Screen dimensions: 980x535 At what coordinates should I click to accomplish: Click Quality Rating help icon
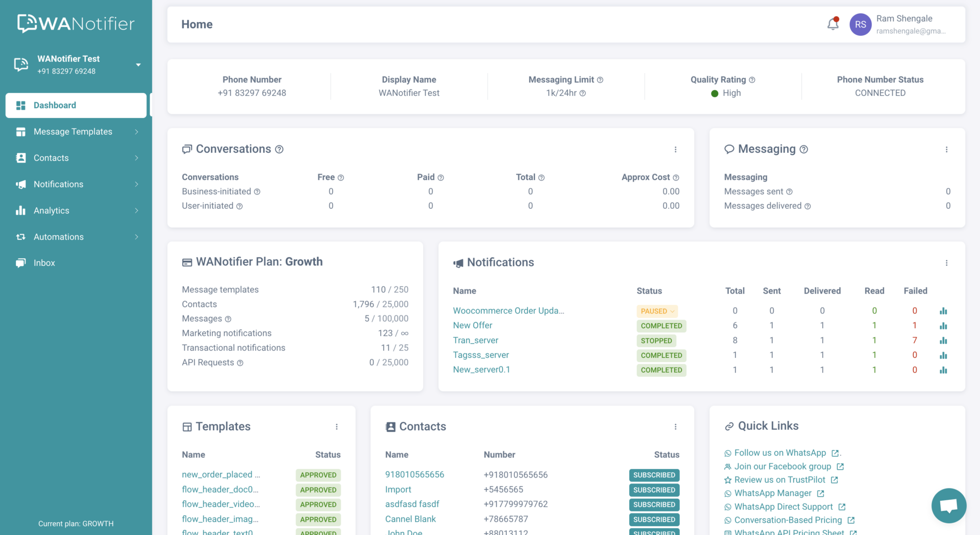(752, 80)
